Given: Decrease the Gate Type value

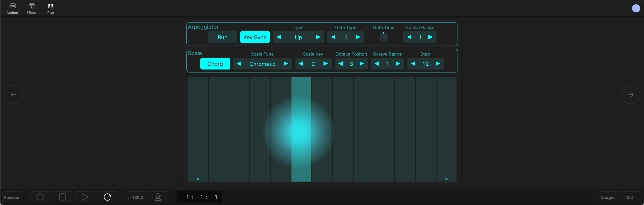Looking at the screenshot, I should (x=333, y=37).
